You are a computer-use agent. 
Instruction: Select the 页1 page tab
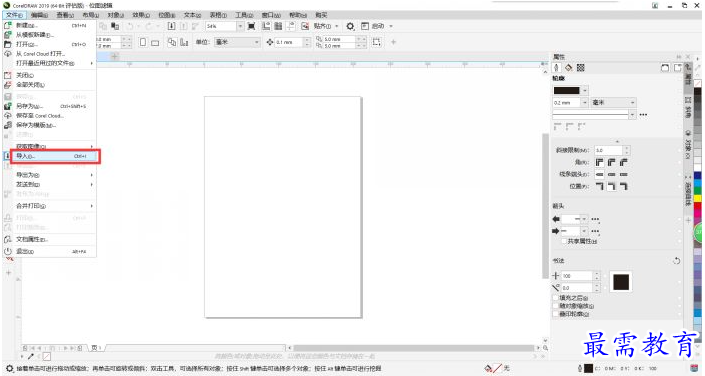click(96, 348)
